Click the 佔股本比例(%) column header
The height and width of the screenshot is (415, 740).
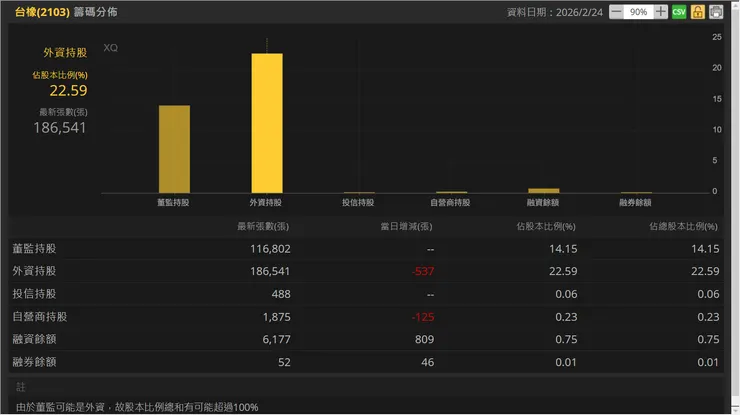click(546, 227)
